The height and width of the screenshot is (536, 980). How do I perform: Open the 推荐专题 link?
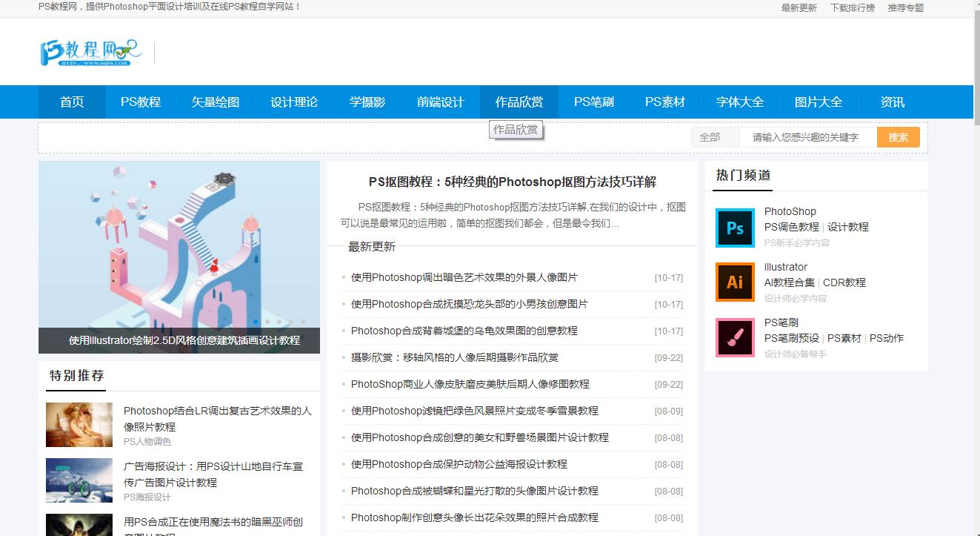point(905,9)
